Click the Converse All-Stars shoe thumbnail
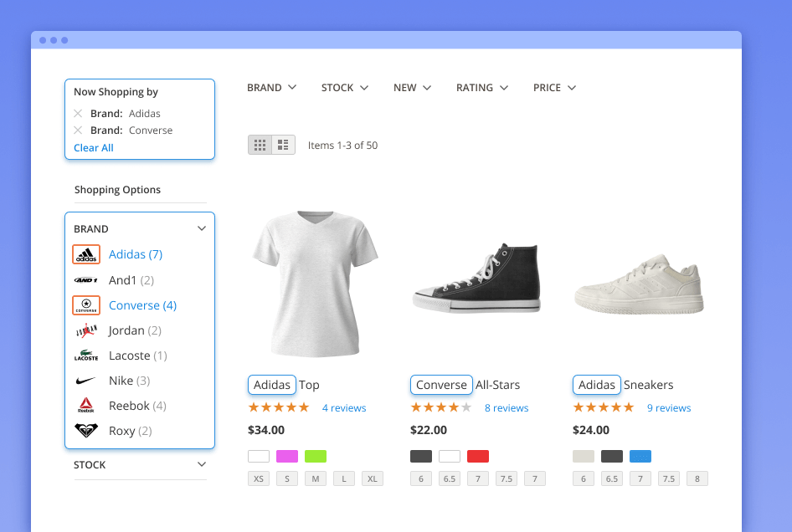Screen dimensions: 792x532 coord(477,280)
